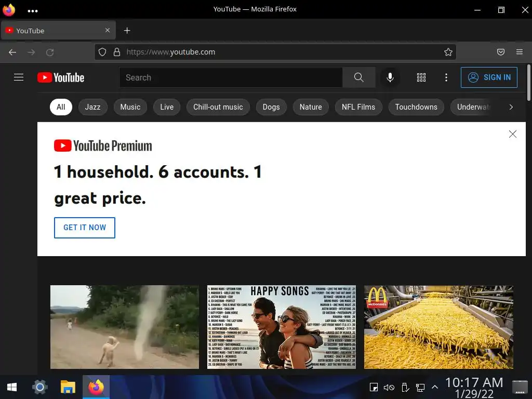Click the YouTube Premium logo

click(103, 146)
